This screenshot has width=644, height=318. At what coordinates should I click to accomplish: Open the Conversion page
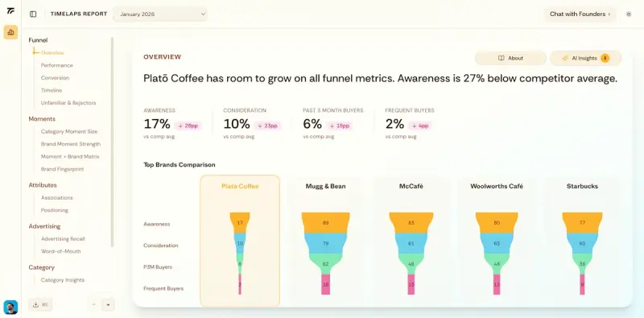[x=55, y=77]
